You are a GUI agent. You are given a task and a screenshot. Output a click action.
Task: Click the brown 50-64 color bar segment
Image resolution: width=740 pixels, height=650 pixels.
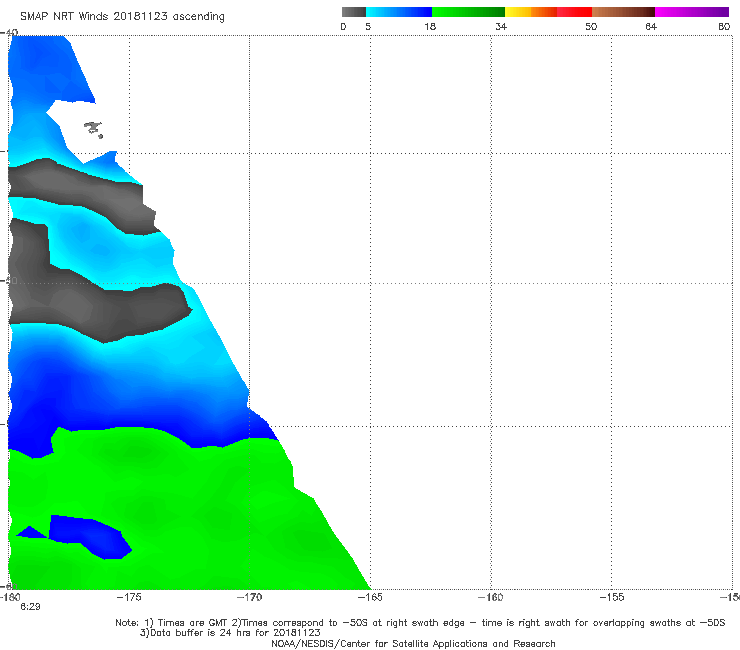click(x=623, y=12)
